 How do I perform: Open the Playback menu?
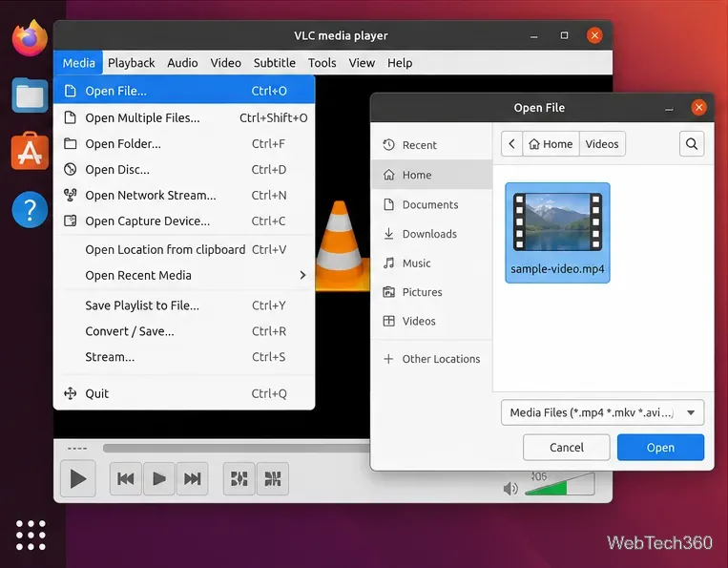132,63
